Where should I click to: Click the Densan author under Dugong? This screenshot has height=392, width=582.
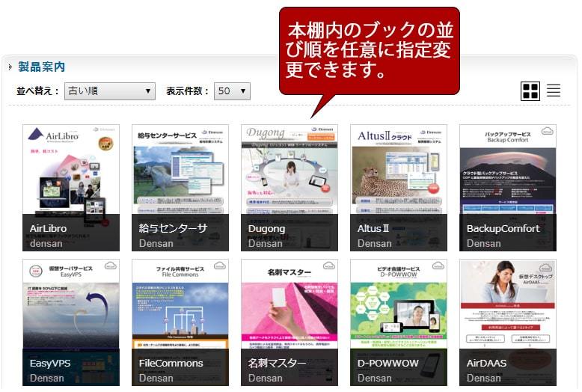265,244
